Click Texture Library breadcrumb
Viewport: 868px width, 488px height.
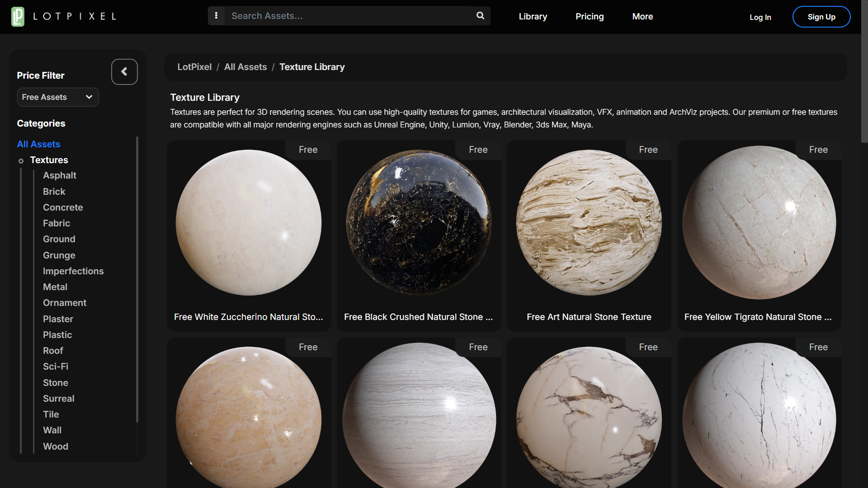coord(312,67)
